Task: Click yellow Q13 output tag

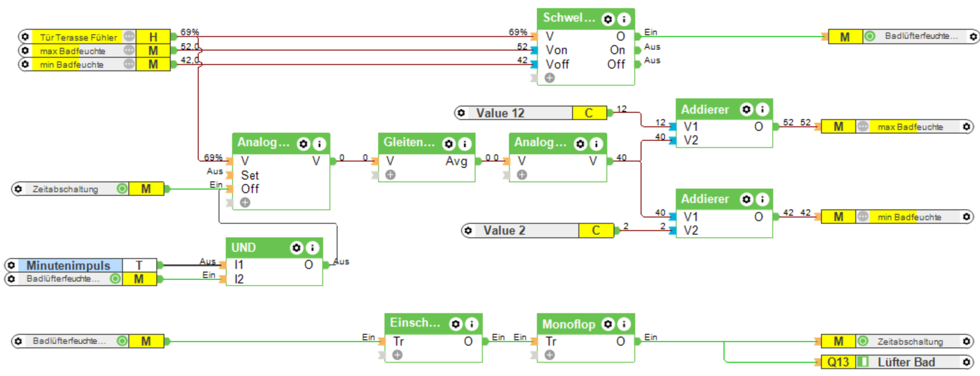Action: 838,362
